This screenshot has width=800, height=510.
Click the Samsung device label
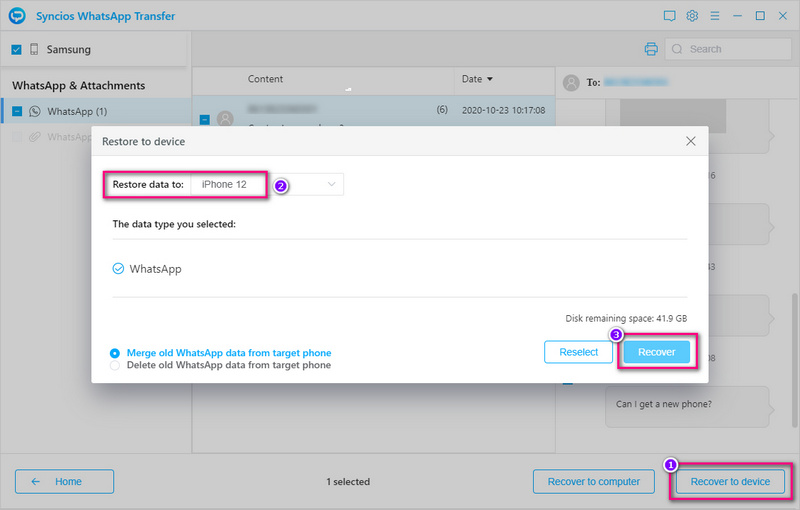coord(68,49)
